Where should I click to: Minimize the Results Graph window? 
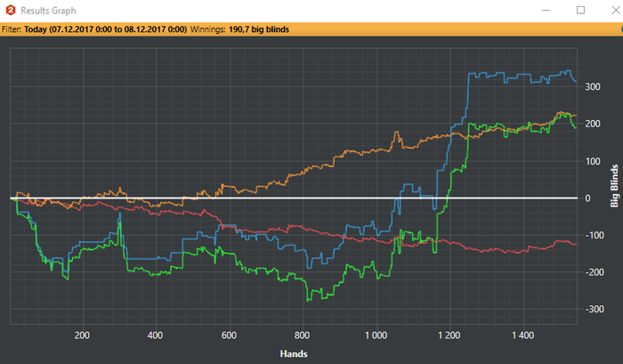[546, 11]
